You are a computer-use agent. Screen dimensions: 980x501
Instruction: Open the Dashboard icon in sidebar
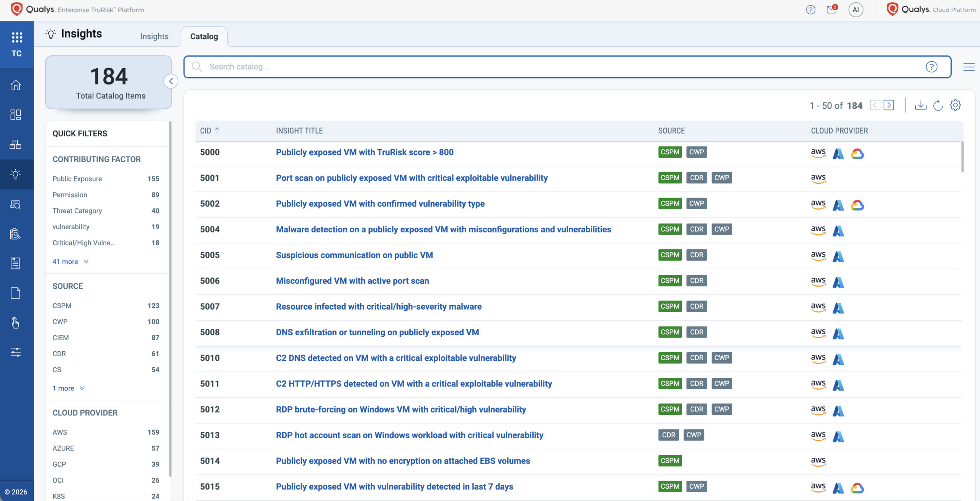pyautogui.click(x=16, y=114)
